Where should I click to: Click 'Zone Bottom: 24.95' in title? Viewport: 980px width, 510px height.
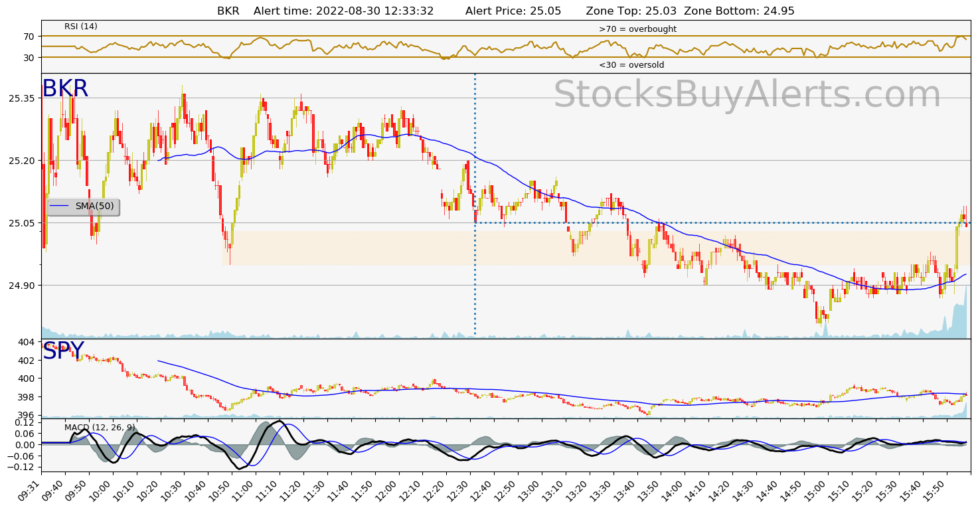[x=739, y=11]
